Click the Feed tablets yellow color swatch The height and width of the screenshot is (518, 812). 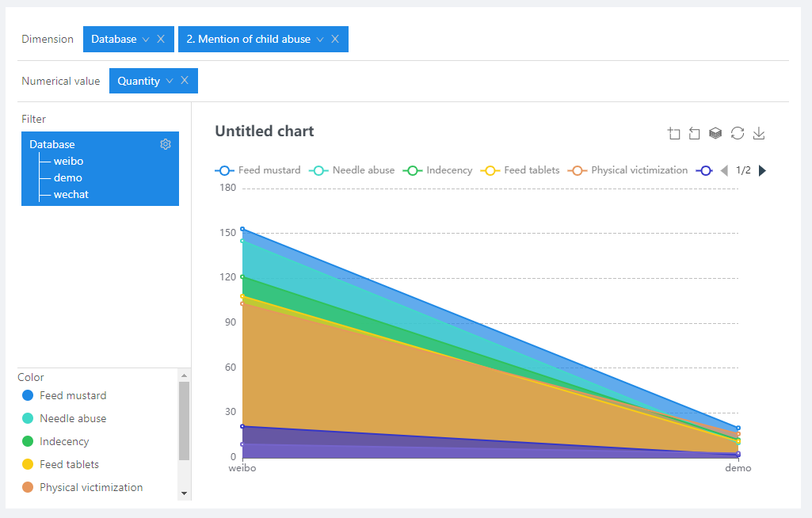(x=28, y=464)
